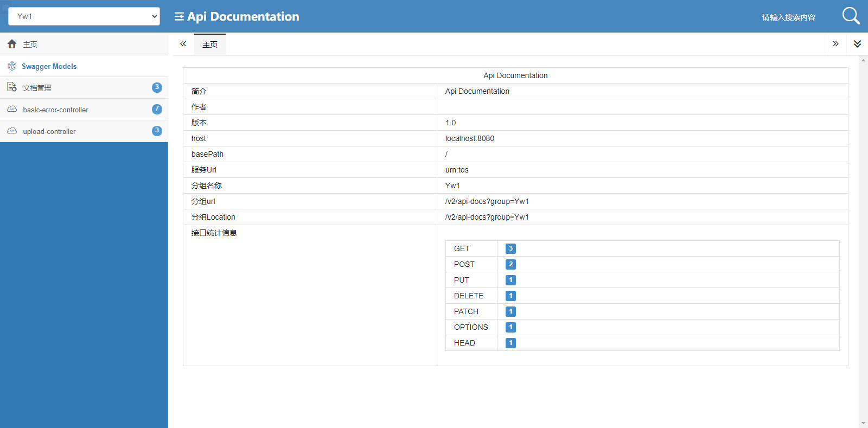Click the GET count badge
Screen dimensions: 868x428
(510, 248)
